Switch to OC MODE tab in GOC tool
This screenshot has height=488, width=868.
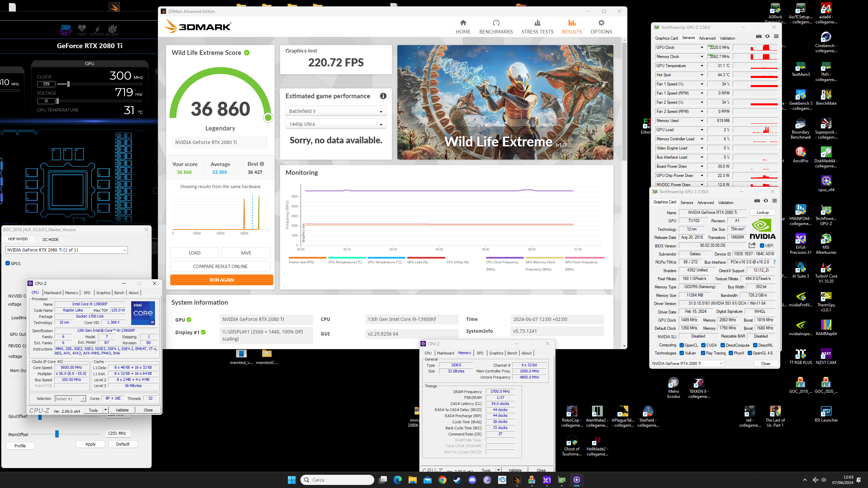click(x=50, y=240)
